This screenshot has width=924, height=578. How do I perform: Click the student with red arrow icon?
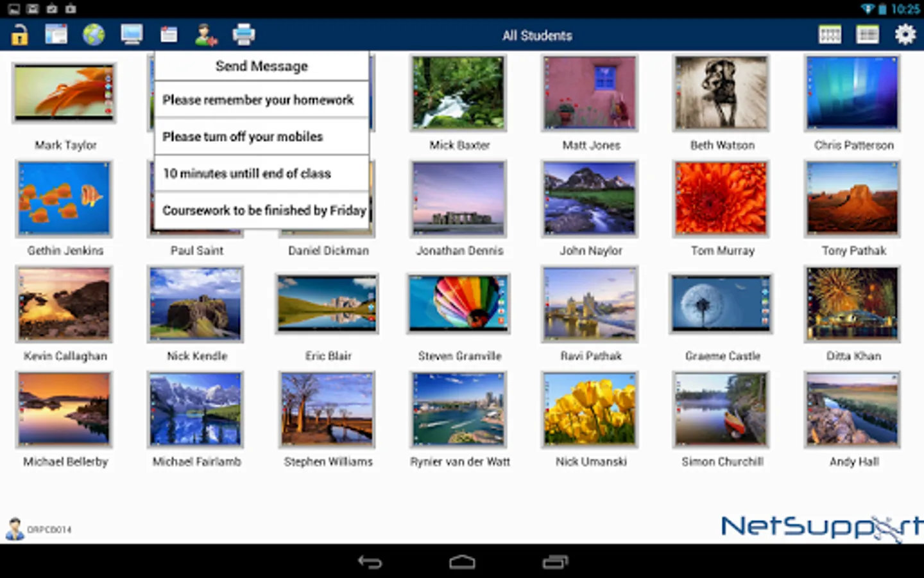tap(206, 35)
